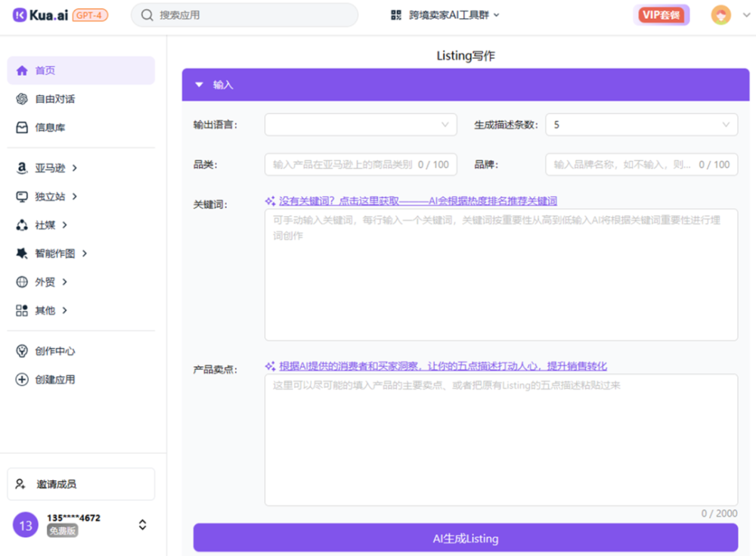
Task: Click the 135****4672 account name
Action: [74, 518]
